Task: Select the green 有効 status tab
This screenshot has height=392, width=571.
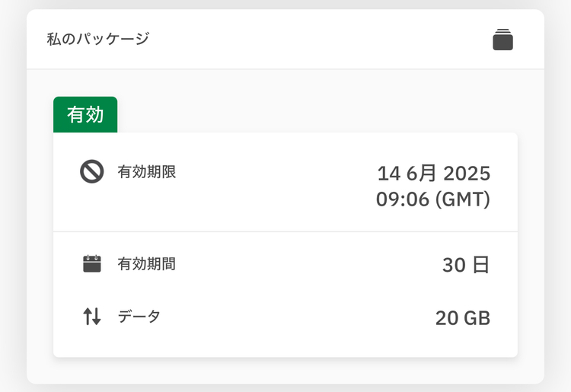Action: tap(85, 115)
